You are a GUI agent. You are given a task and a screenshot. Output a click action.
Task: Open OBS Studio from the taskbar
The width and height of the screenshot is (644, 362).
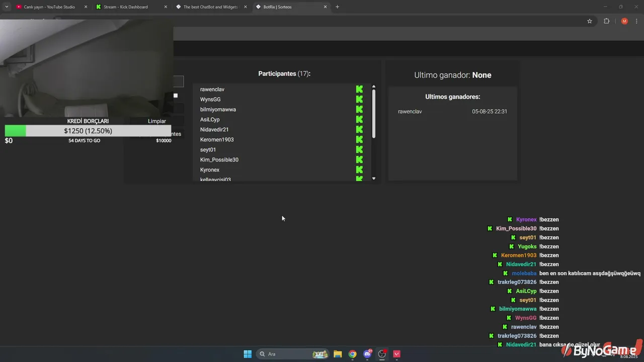tap(382, 354)
